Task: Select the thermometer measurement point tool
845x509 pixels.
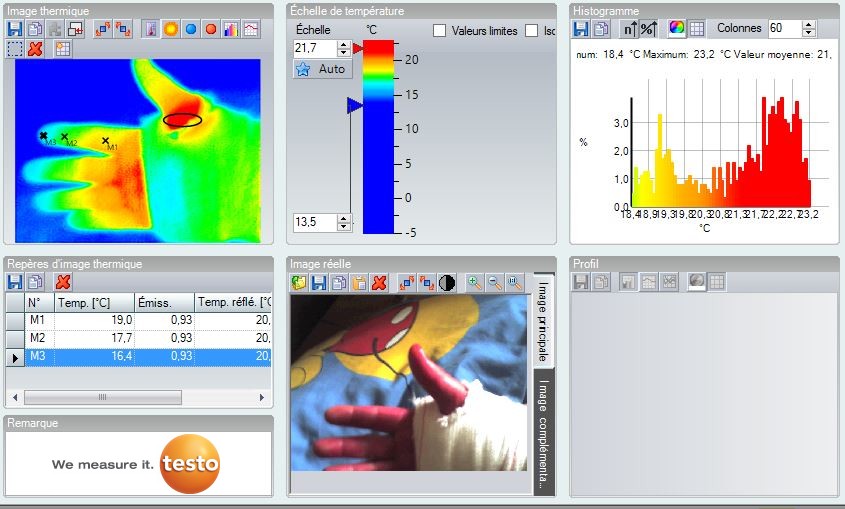Action: point(150,29)
